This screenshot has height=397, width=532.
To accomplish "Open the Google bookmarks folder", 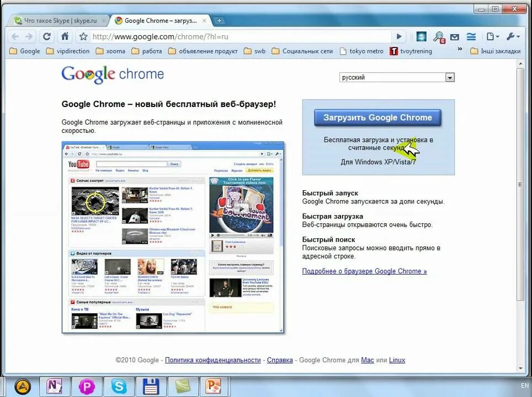I will (25, 51).
